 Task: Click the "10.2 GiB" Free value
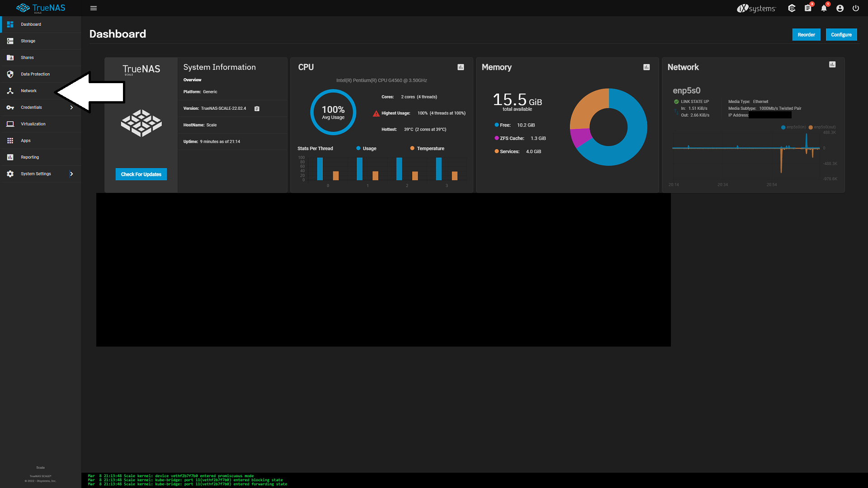pyautogui.click(x=526, y=125)
